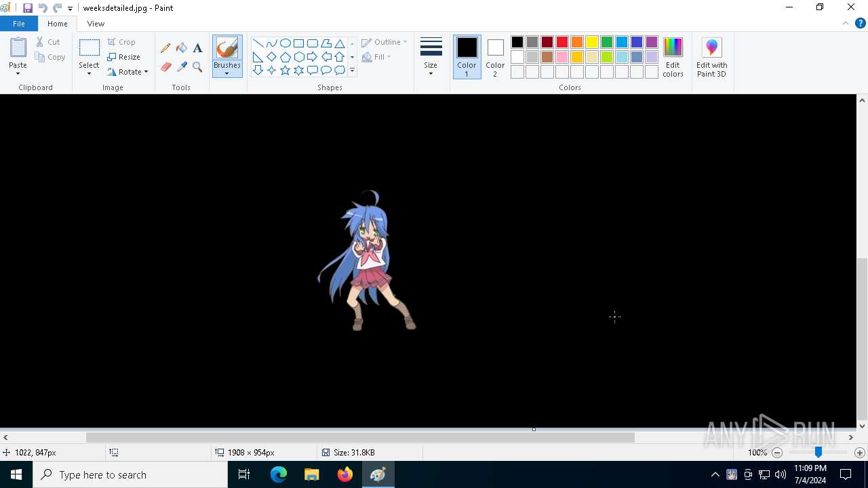Open Paint Help question mark

coord(860,23)
